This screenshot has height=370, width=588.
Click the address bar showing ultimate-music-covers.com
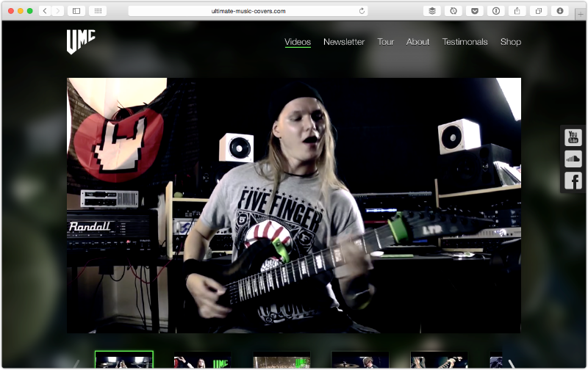[248, 11]
